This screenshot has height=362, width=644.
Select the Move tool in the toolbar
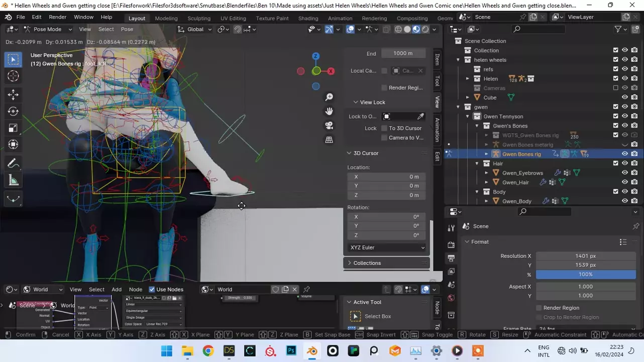pos(13,94)
